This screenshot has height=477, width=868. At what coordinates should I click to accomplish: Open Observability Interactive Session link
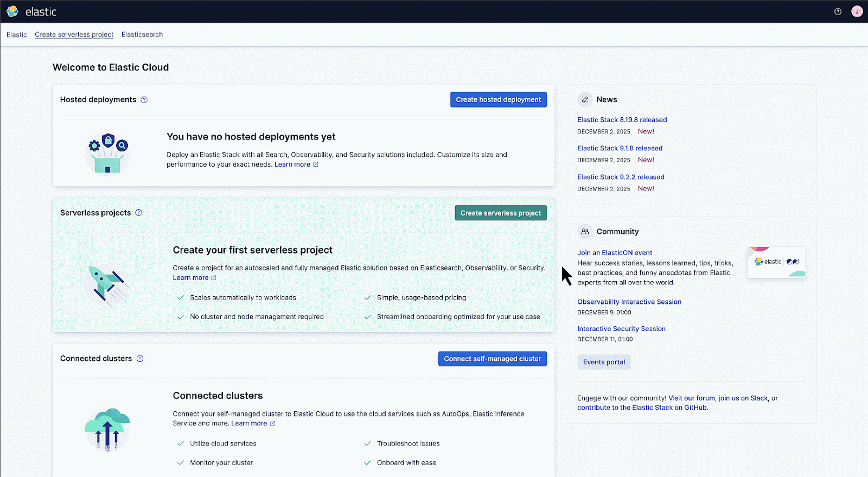[x=629, y=302]
